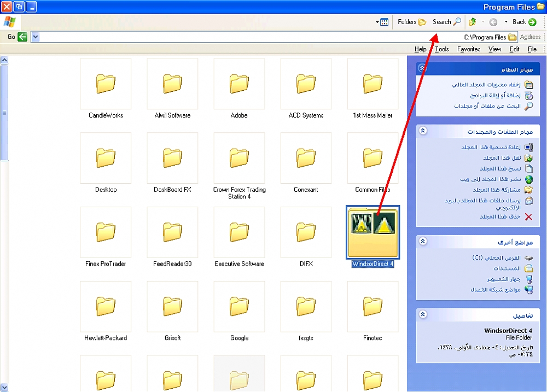This screenshot has height=392, width=547.
Task: Open the Views layout icon in toolbar
Action: coord(384,22)
